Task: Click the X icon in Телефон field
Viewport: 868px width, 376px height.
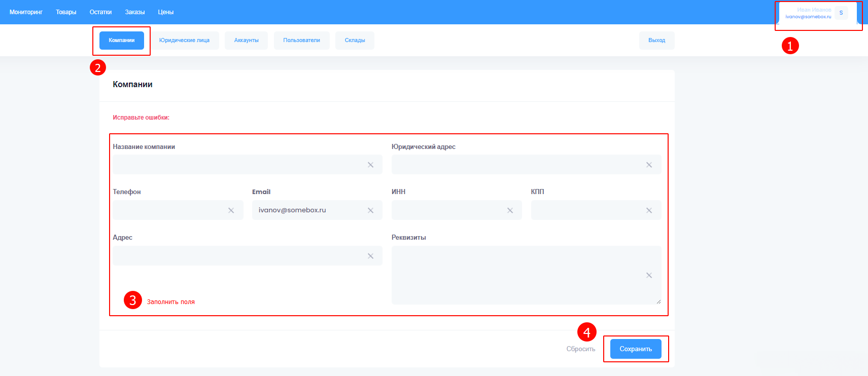Action: pyautogui.click(x=231, y=210)
